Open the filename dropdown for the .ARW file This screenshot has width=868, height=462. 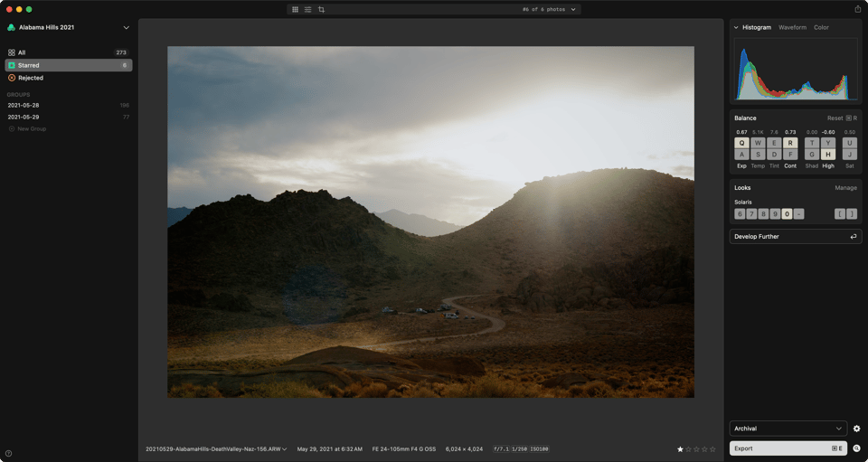[216, 449]
